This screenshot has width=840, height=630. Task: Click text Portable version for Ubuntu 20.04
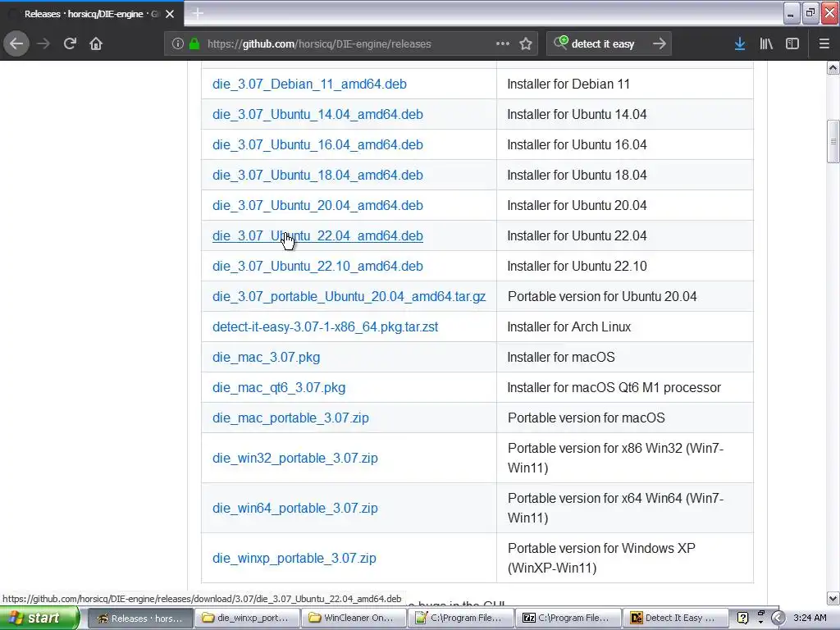pyautogui.click(x=602, y=297)
